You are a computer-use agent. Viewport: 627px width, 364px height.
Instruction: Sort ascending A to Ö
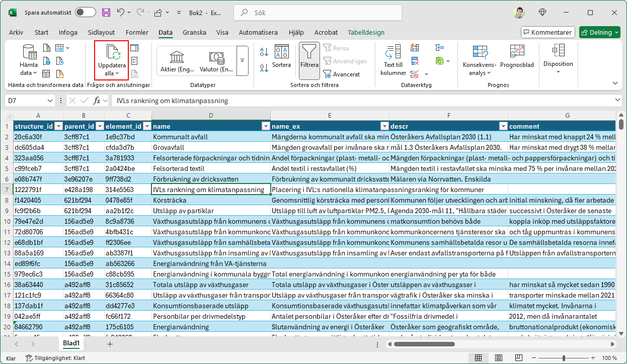pos(264,51)
